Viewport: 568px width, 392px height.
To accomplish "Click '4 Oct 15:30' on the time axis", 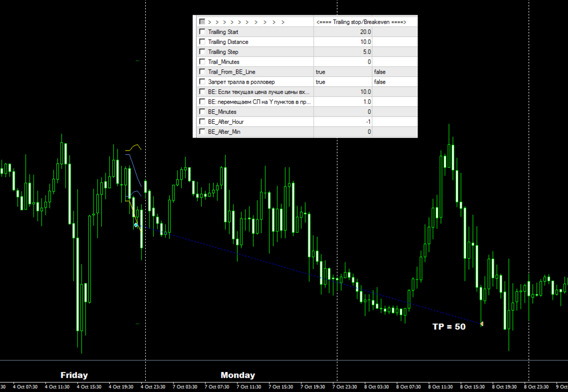I will click(89, 387).
